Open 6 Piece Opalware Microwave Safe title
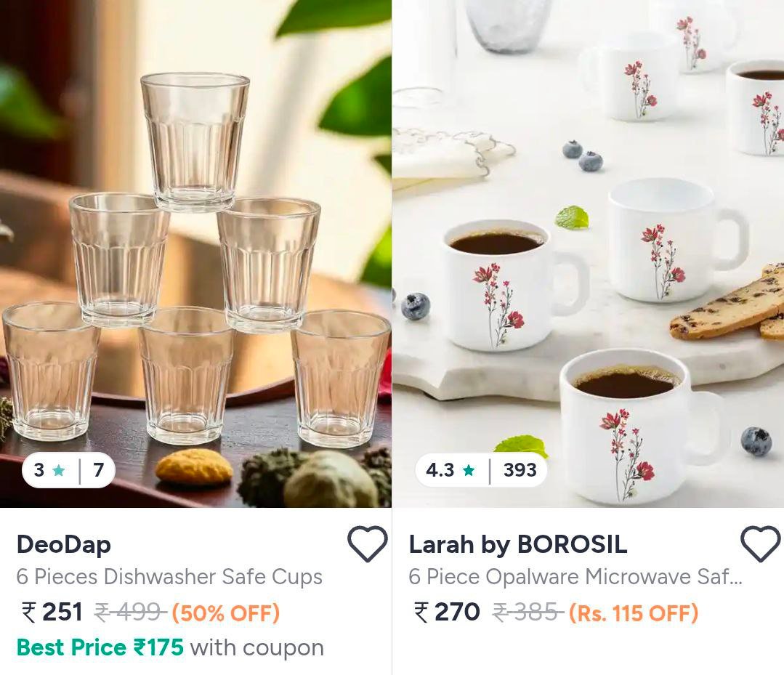The width and height of the screenshot is (784, 675). tap(575, 576)
